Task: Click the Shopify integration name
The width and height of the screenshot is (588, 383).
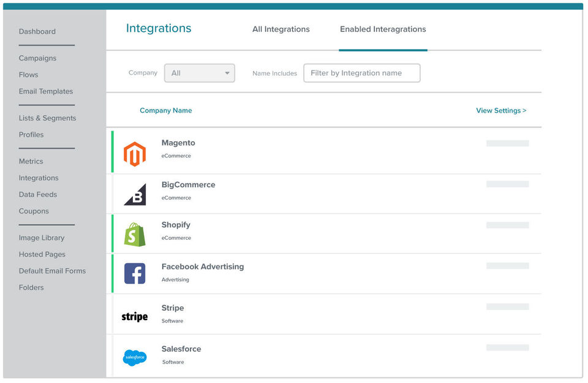Action: (x=176, y=225)
